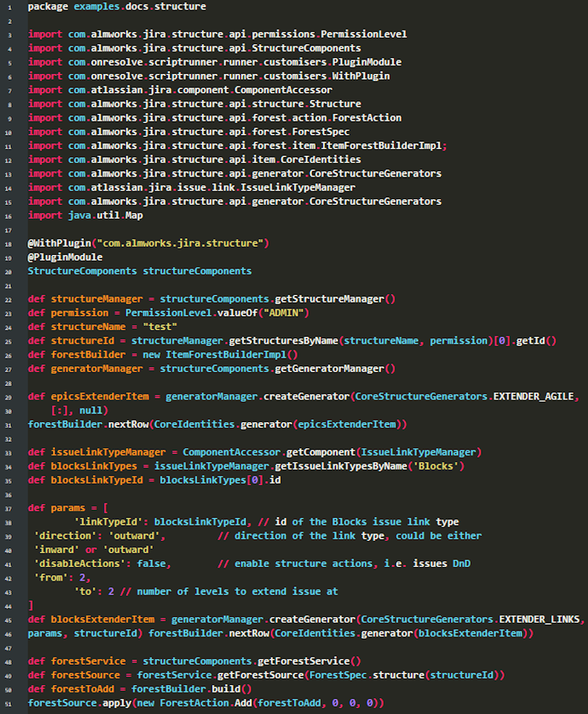
Task: Click the getForestService method call
Action: pyautogui.click(x=303, y=661)
